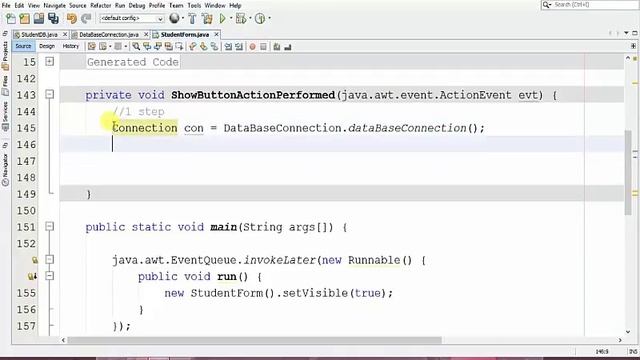Undo the last edit via toolbar
The height and width of the screenshot is (360, 640).
72,18
